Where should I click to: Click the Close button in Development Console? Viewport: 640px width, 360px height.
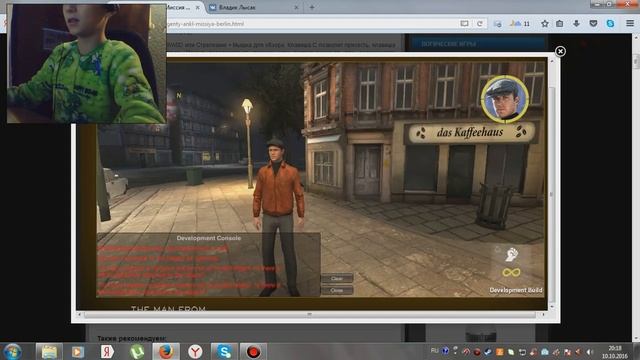337,290
